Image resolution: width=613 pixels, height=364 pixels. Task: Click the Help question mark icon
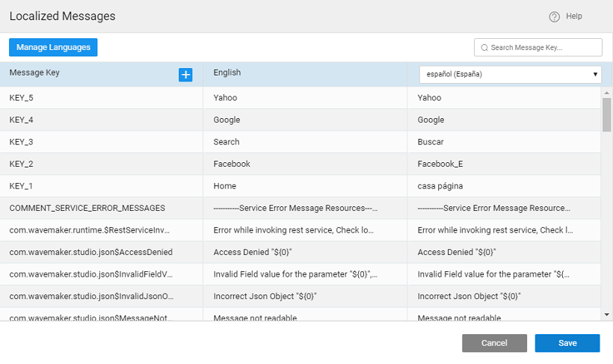point(554,16)
